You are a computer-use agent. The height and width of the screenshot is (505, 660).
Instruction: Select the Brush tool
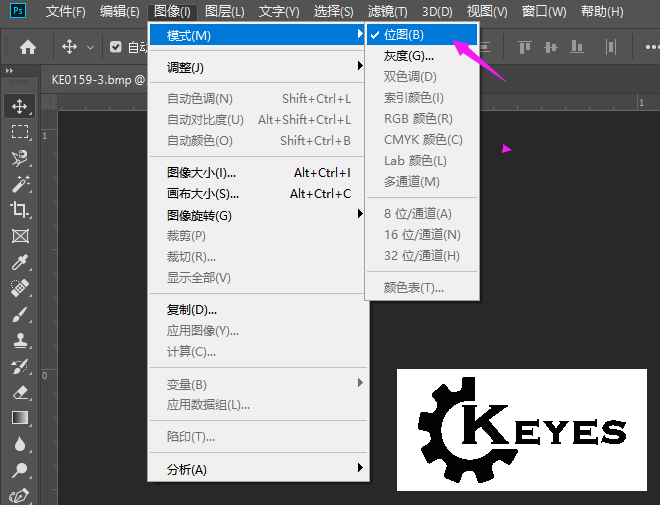20,314
